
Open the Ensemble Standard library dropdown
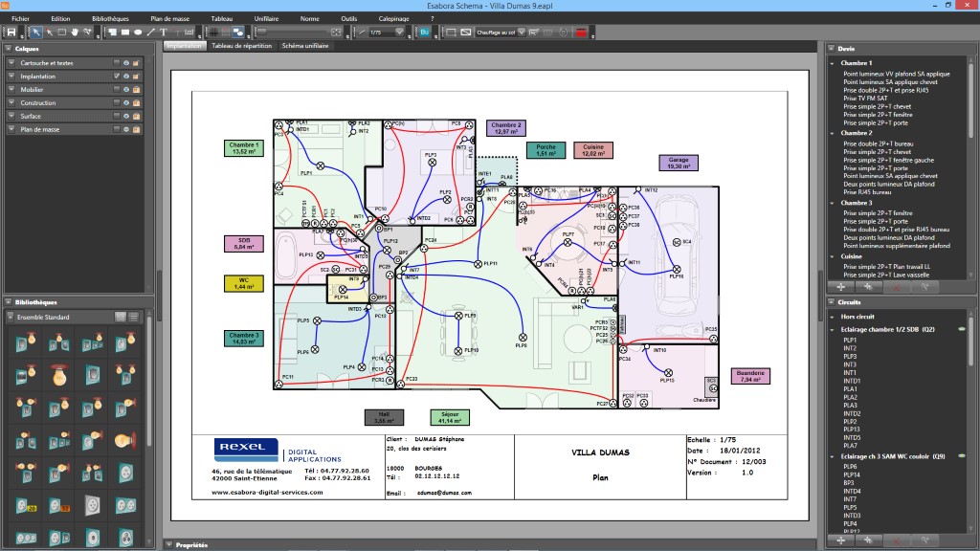tap(10, 317)
